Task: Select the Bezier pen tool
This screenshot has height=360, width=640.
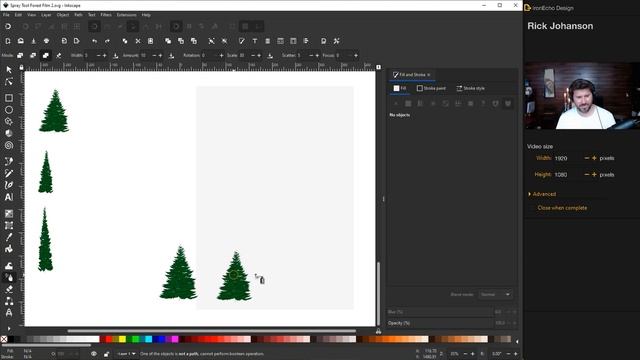Action: pyautogui.click(x=9, y=161)
